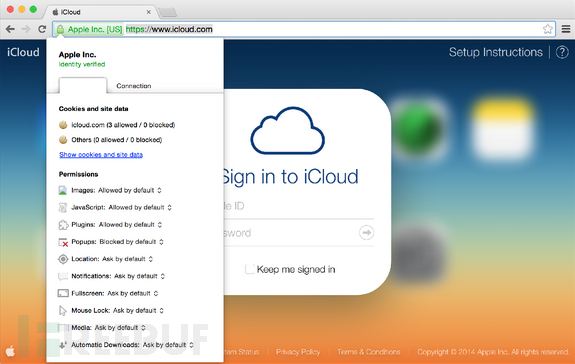Click the green padlock security icon
575x364 pixels.
pos(61,29)
